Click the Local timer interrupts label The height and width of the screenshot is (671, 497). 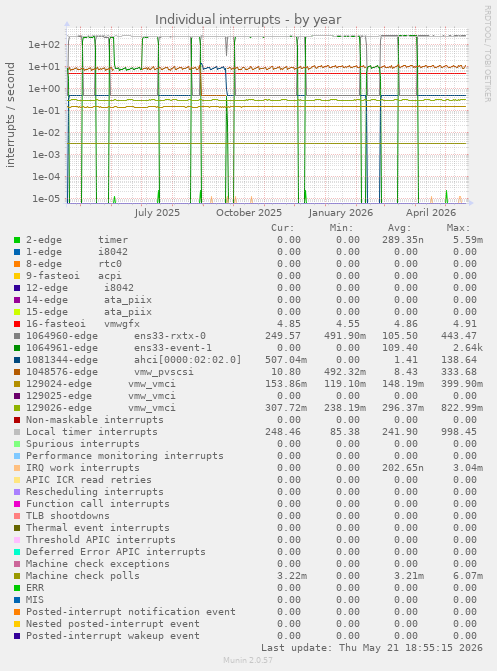92,432
